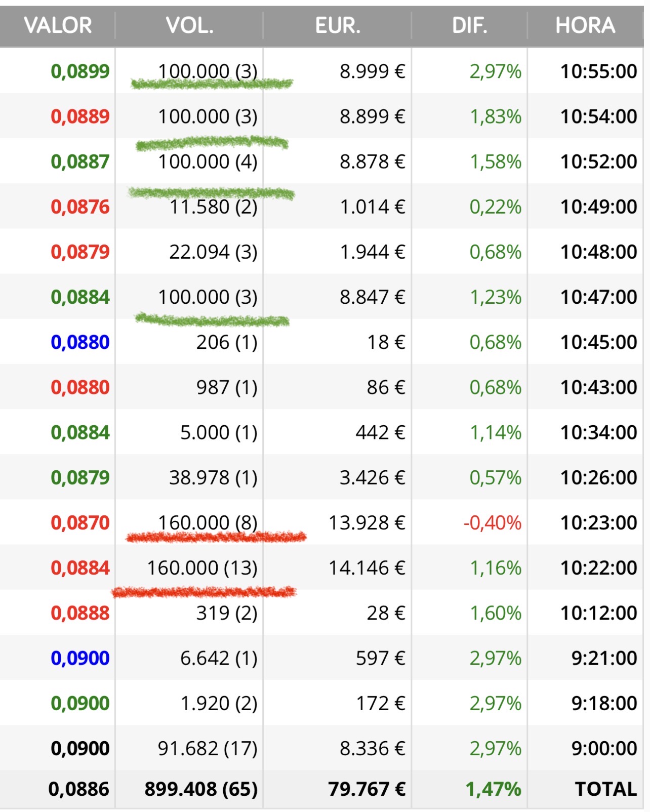Image resolution: width=650 pixels, height=812 pixels.
Task: Select the 0,0888 price value
Action: [x=80, y=613]
